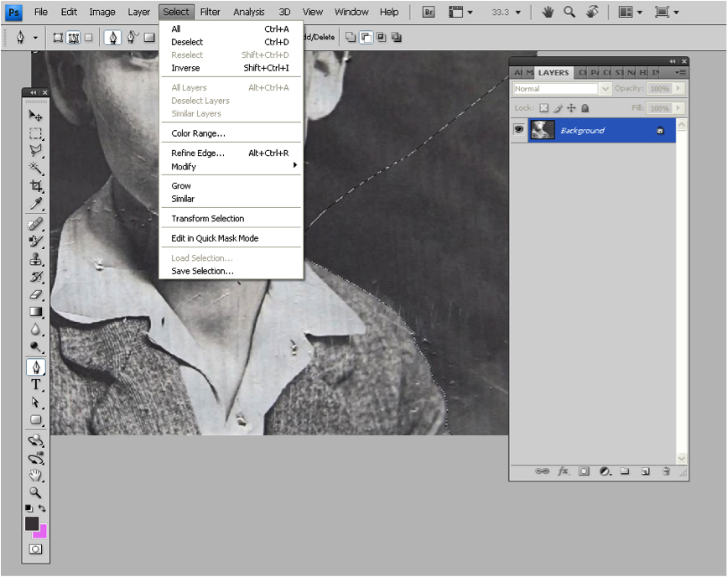
Task: Toggle lock transparent pixels in Layers panel
Action: 543,108
